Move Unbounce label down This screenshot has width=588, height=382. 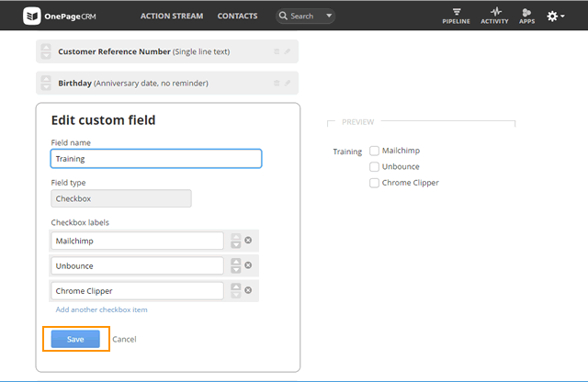(236, 270)
